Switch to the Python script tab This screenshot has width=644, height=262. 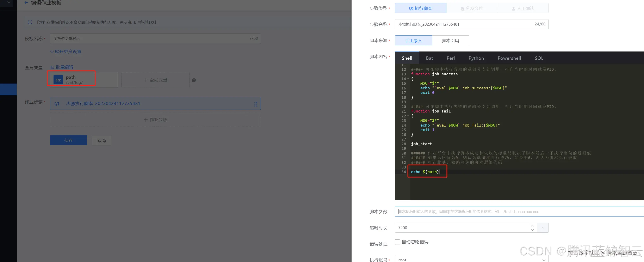(x=476, y=58)
